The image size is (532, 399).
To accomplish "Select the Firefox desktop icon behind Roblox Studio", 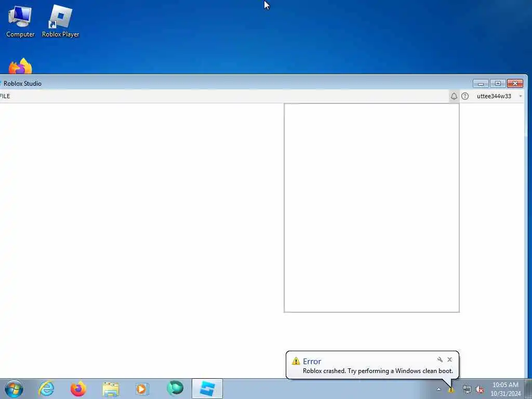I will point(20,66).
